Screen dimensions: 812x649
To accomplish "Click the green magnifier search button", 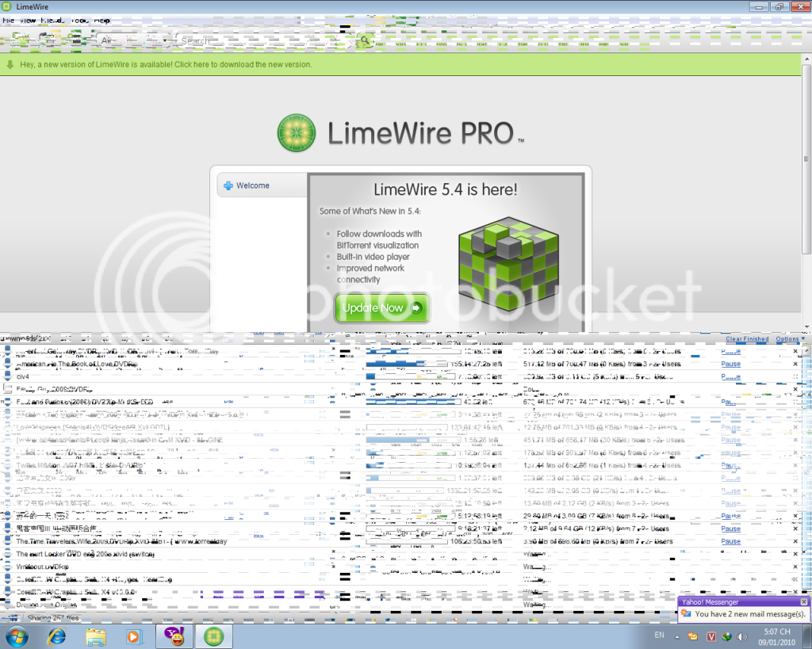I will [365, 40].
